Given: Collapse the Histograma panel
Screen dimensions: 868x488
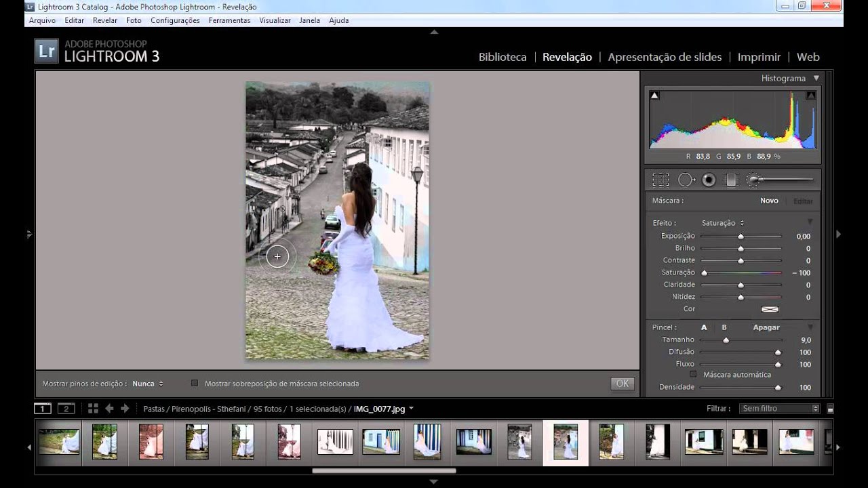Looking at the screenshot, I should coord(816,78).
